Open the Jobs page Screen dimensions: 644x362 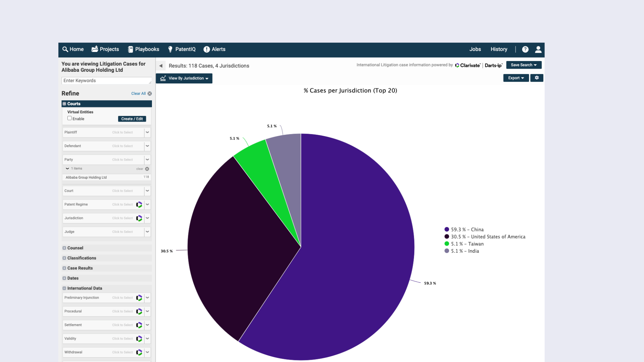tap(475, 49)
